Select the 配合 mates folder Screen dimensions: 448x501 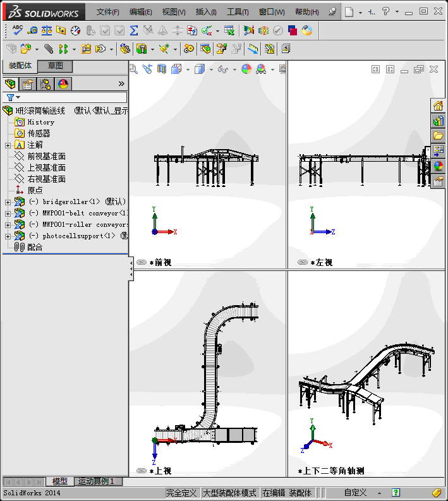[x=35, y=247]
